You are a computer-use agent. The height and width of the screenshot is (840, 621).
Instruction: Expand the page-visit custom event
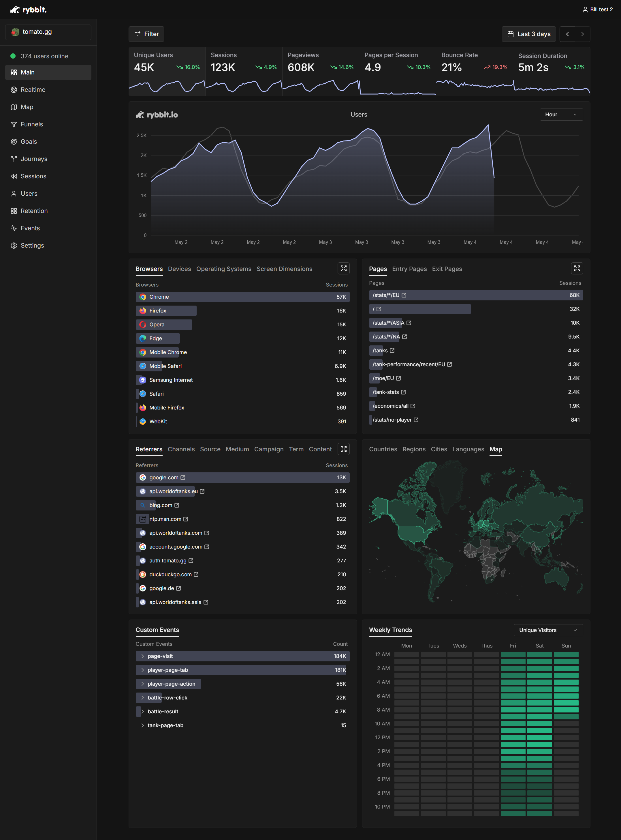coord(142,656)
